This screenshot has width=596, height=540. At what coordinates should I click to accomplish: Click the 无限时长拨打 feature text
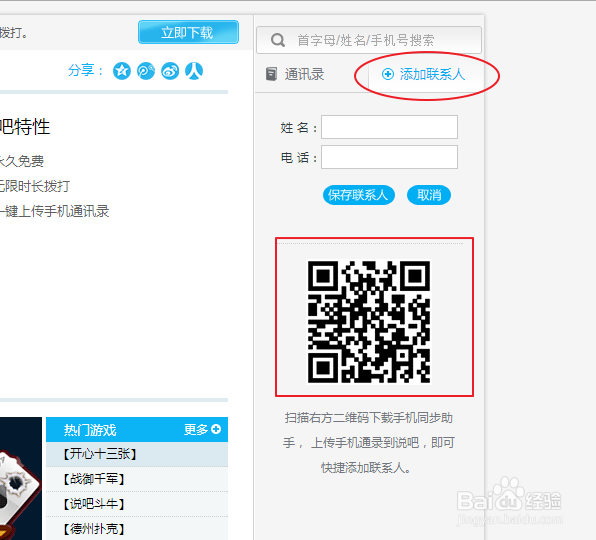(35, 186)
